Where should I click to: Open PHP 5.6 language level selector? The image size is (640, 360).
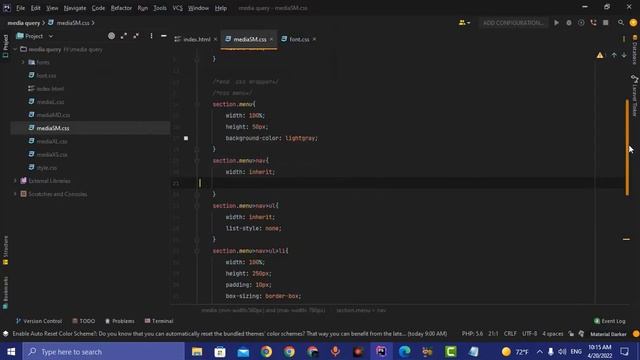click(472, 333)
